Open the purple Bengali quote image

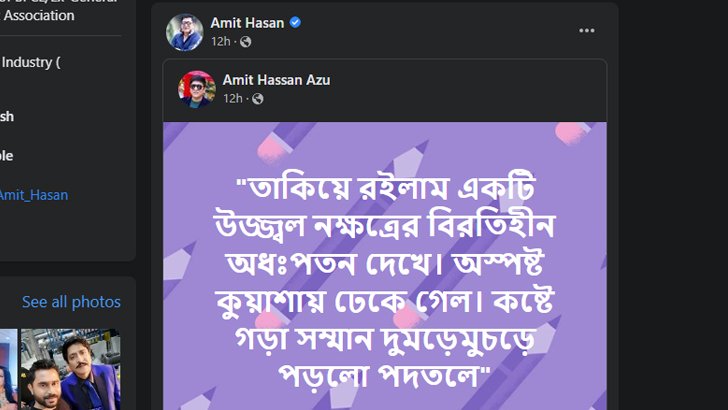point(385,266)
